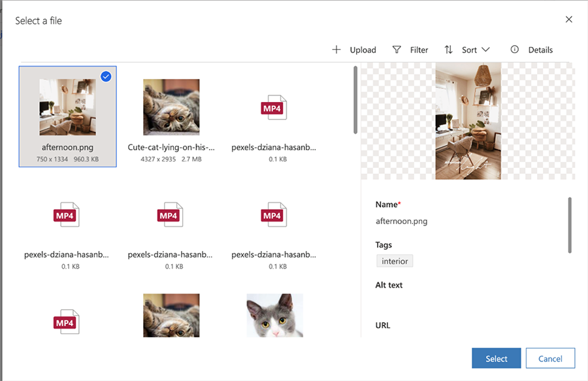
Task: Click the details panel vertical scrollbar
Action: (x=570, y=225)
